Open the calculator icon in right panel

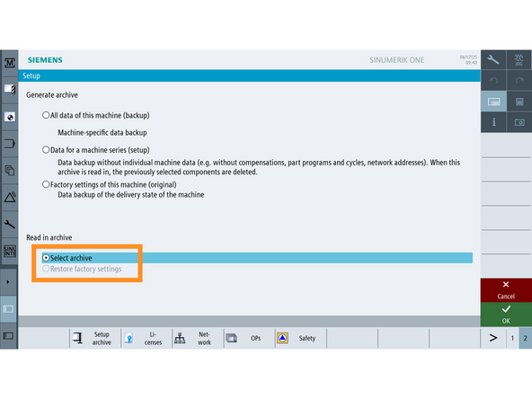[519, 102]
